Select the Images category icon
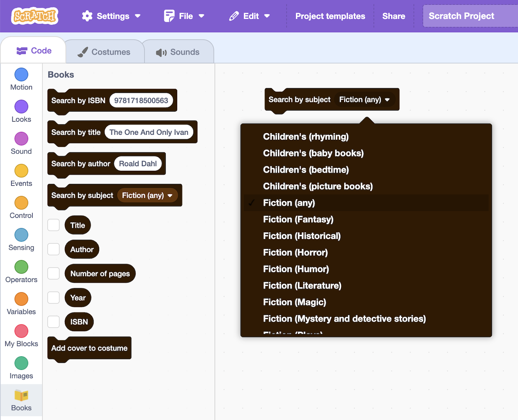This screenshot has height=420, width=518. point(21,363)
